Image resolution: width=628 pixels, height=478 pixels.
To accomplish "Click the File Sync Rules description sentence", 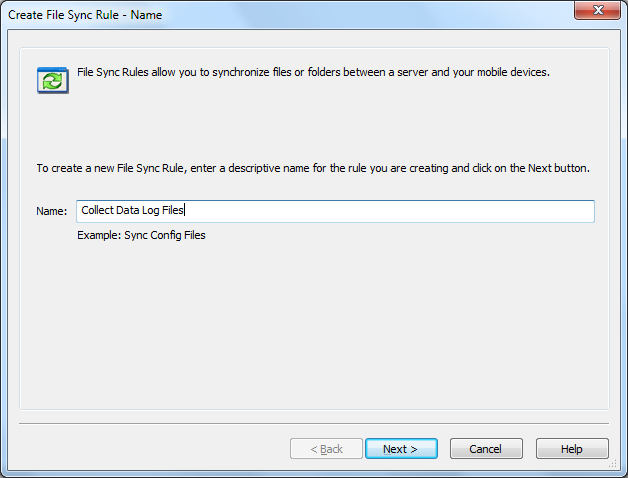I will coord(313,72).
